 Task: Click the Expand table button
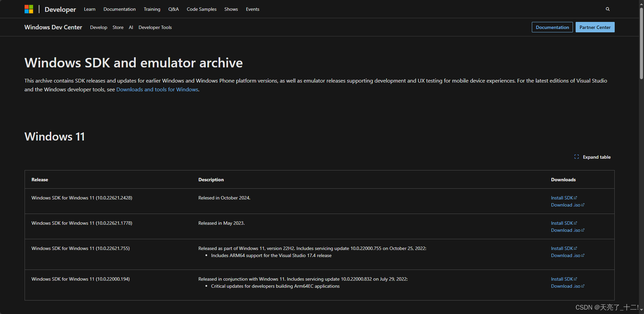click(592, 157)
